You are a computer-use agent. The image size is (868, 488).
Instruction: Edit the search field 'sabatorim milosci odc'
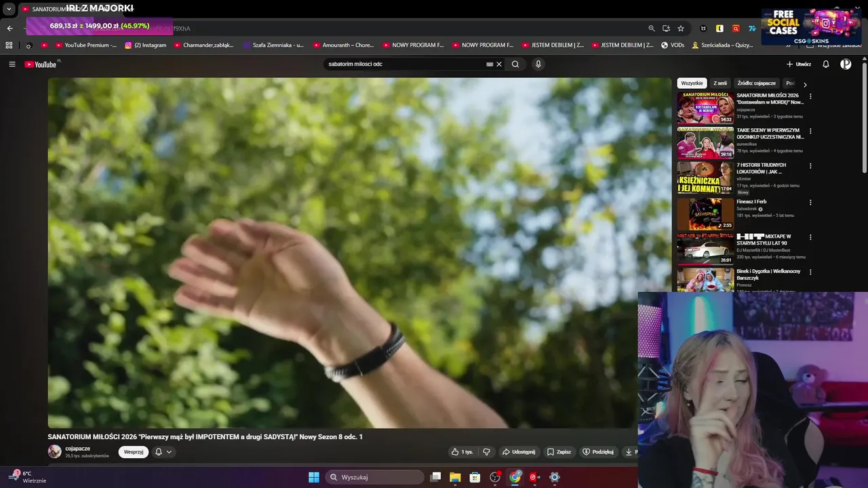[405, 64]
